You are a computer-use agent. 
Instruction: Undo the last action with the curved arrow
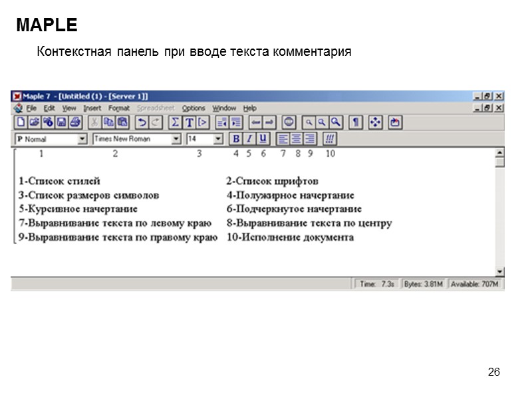pyautogui.click(x=142, y=122)
